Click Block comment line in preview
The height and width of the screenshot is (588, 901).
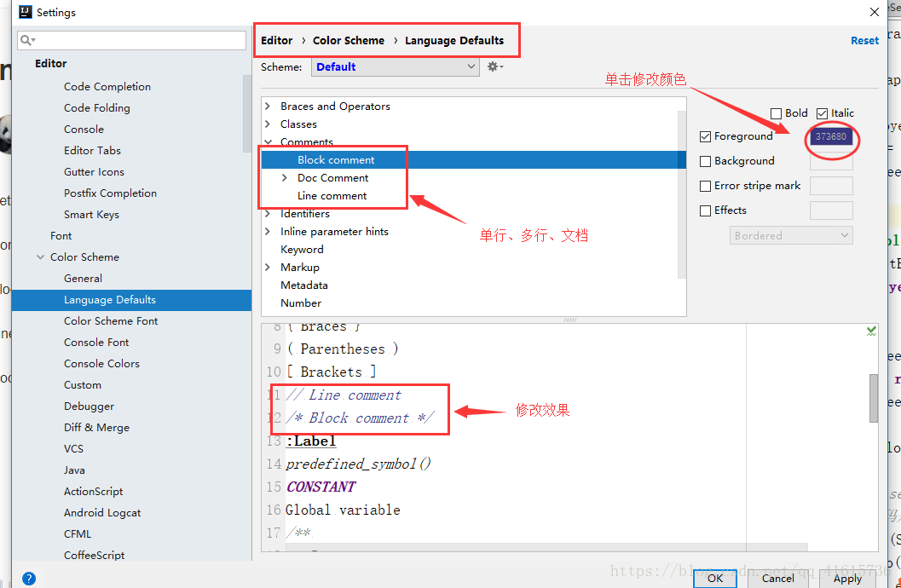pos(360,418)
